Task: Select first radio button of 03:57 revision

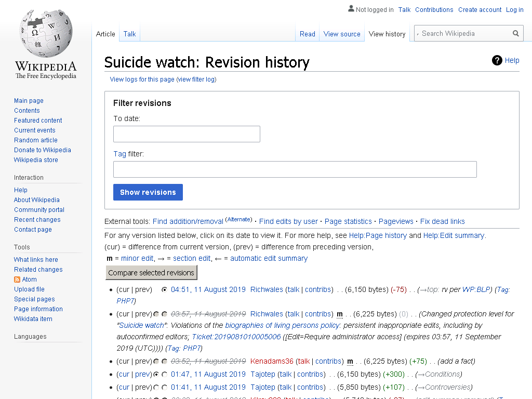Action: coord(156,314)
